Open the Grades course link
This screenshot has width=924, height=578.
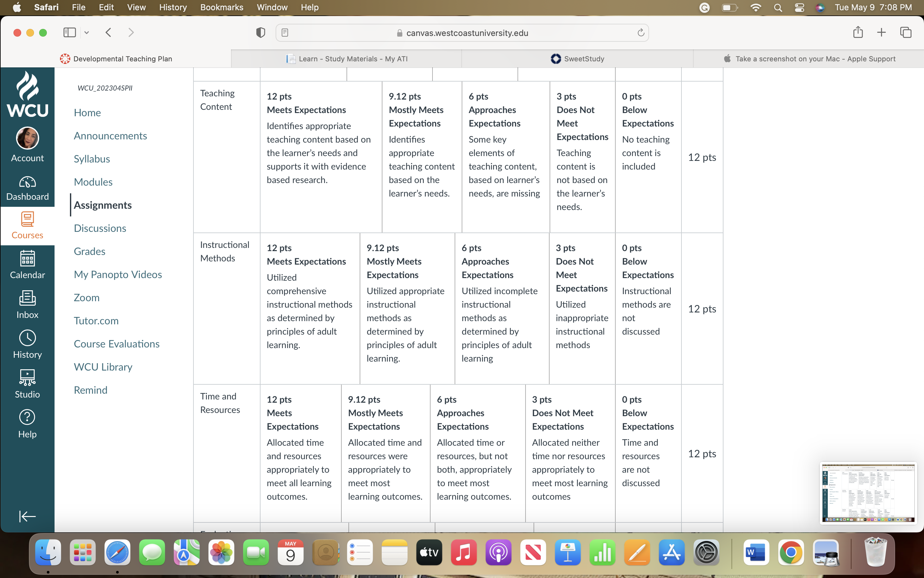(90, 251)
